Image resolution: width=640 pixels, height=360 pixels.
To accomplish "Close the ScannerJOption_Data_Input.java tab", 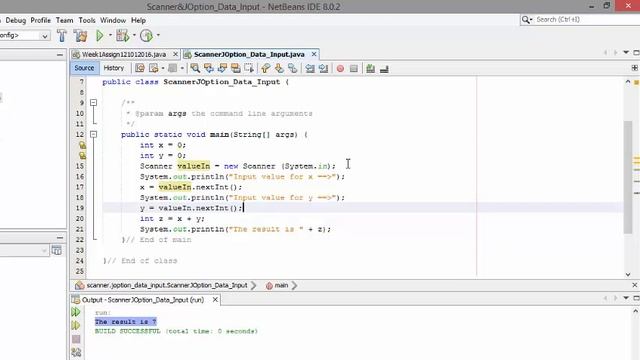I will pyautogui.click(x=314, y=54).
